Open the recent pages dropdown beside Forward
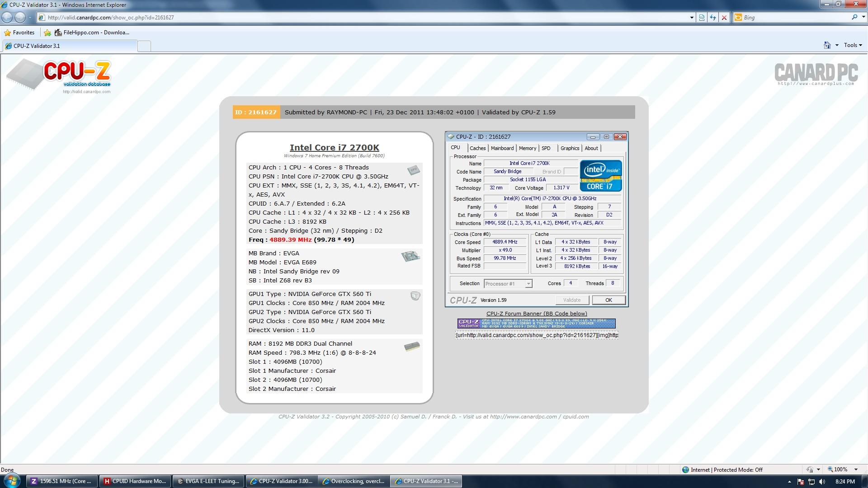The width and height of the screenshot is (868, 488). 30,18
